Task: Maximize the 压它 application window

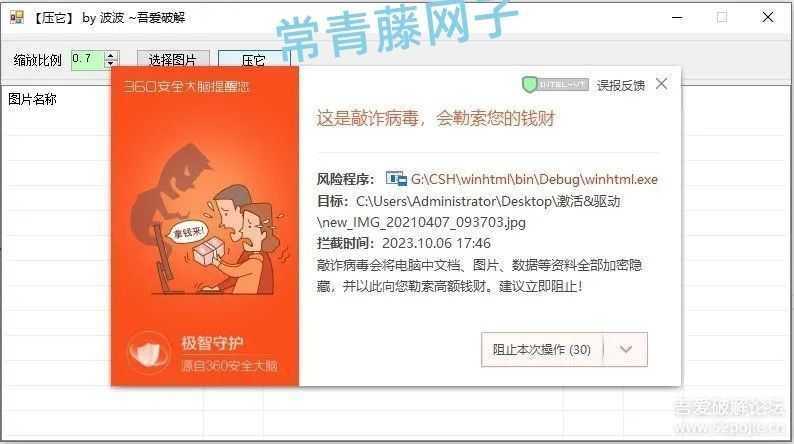Action: coord(723,18)
